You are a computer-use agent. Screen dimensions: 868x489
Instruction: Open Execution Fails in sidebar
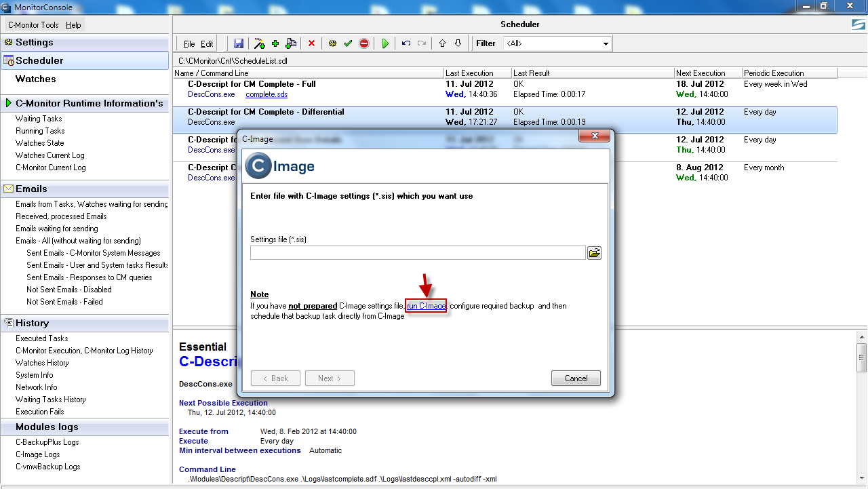[40, 412]
